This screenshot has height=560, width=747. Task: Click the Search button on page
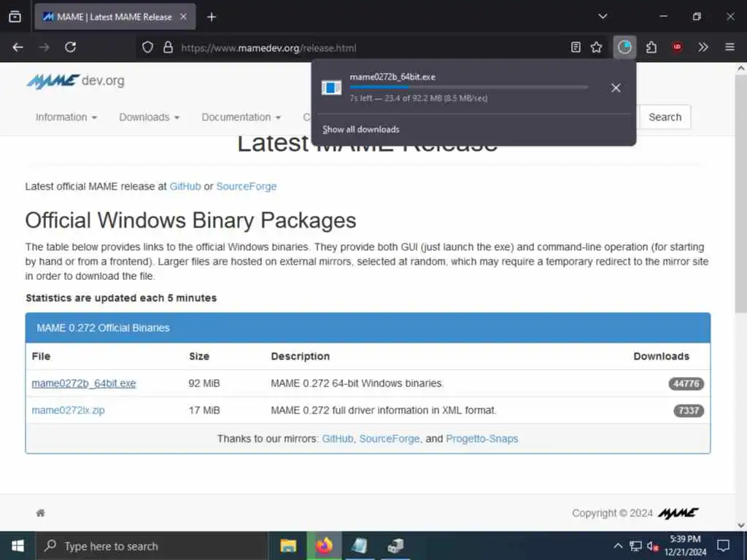665,117
